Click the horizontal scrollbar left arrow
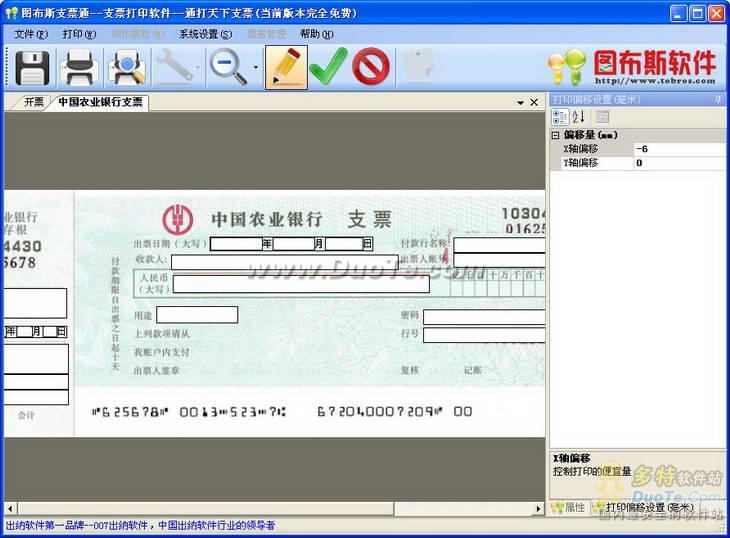The image size is (730, 538). point(10,509)
